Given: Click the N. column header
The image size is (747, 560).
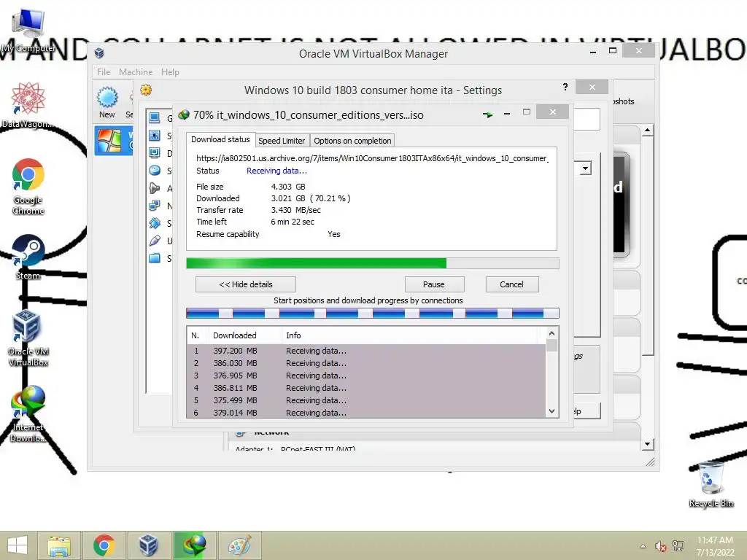Looking at the screenshot, I should click(198, 335).
